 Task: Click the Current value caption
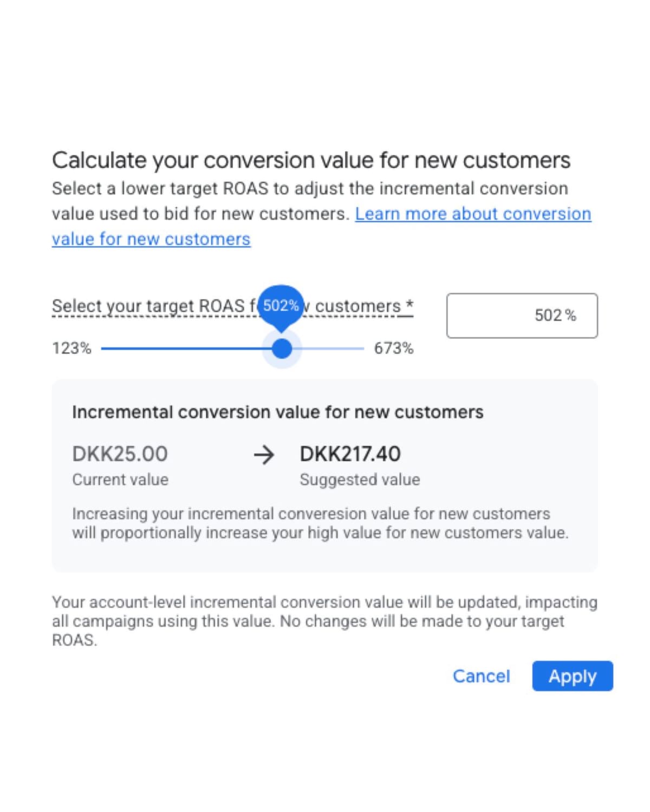pos(120,480)
